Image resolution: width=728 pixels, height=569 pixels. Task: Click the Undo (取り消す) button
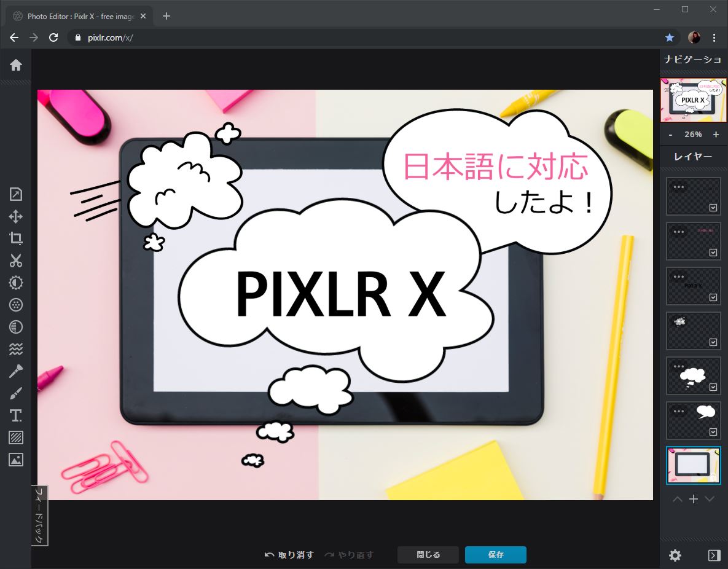pos(289,555)
